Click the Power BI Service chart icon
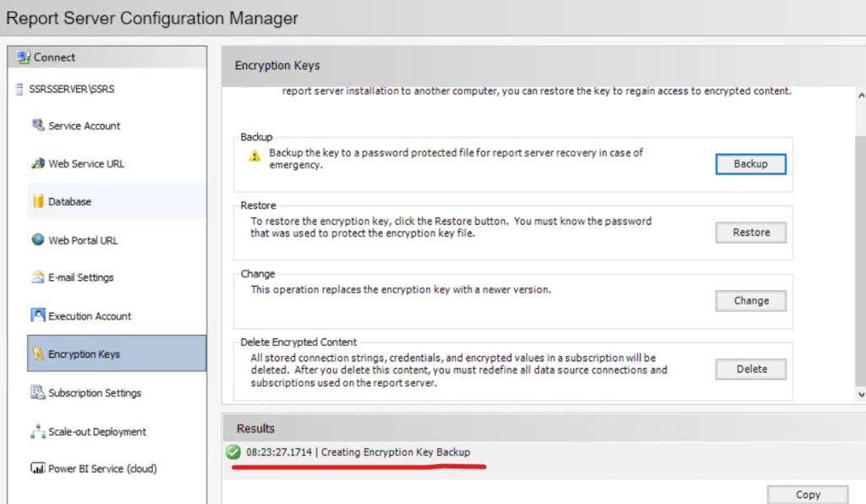Screen dimensions: 866x504 [x=37, y=468]
